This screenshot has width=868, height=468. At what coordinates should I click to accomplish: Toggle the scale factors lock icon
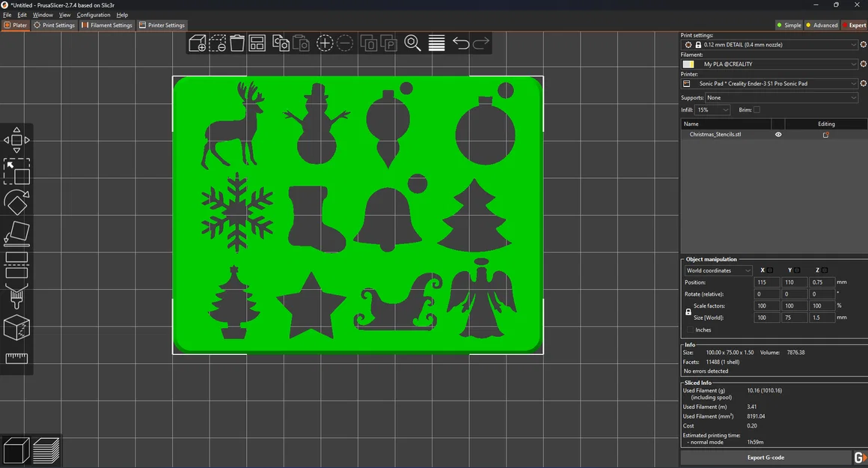click(x=688, y=312)
